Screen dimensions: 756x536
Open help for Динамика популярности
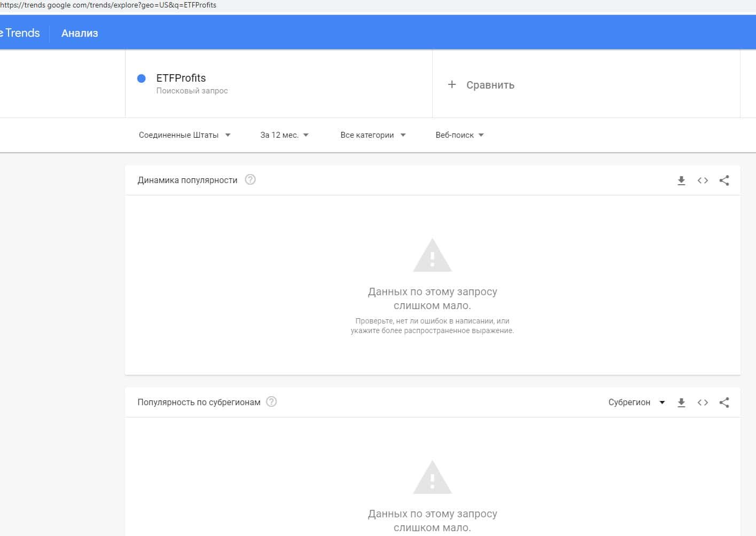250,179
